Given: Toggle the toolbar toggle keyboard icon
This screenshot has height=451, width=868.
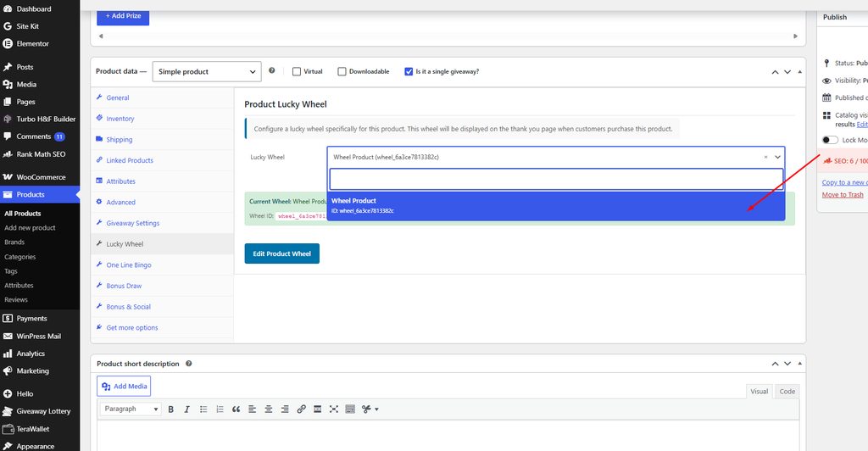Looking at the screenshot, I should [350, 409].
